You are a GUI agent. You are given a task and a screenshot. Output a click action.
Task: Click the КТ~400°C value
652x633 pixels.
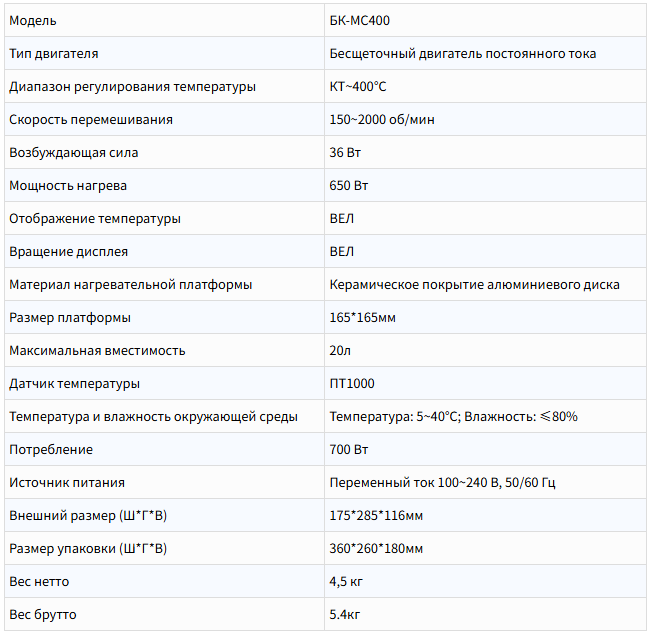(x=358, y=87)
